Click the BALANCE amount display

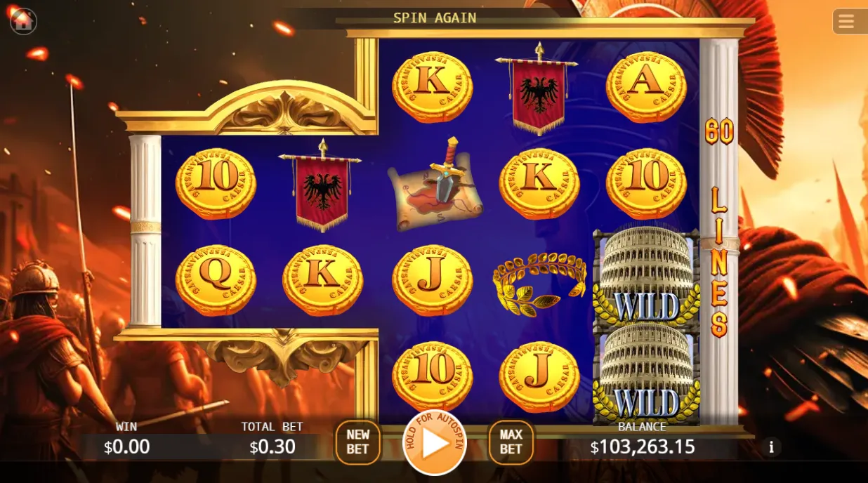click(x=643, y=446)
